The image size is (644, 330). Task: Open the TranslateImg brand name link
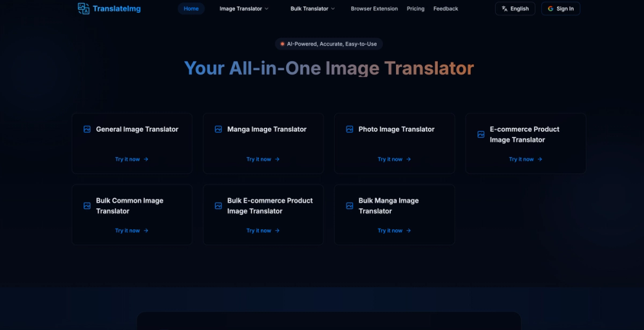click(117, 8)
